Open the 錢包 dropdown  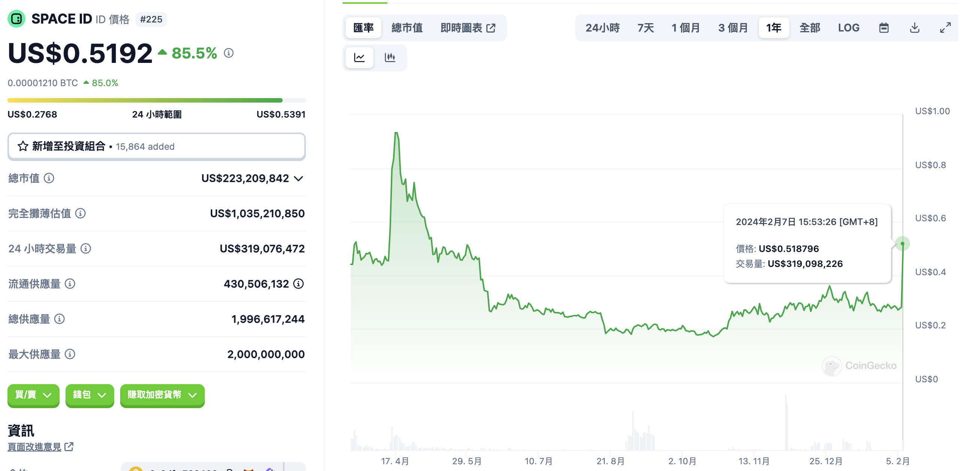tap(89, 395)
